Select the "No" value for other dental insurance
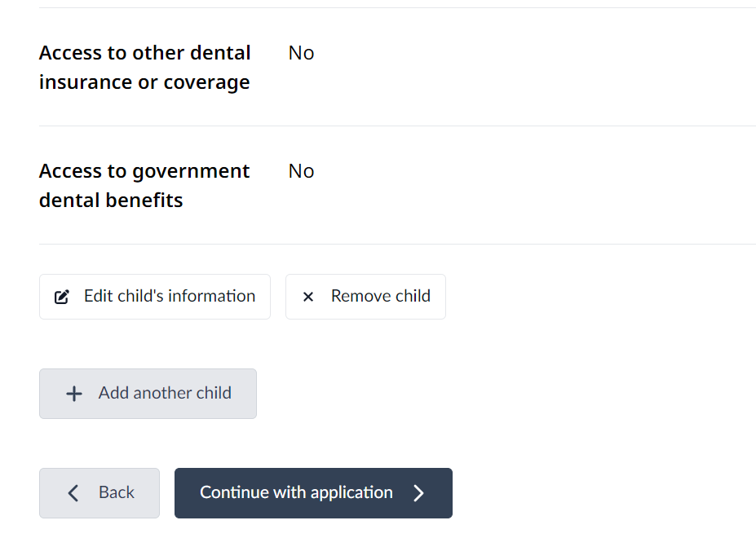Viewport: 756px width, 538px height. click(x=301, y=53)
